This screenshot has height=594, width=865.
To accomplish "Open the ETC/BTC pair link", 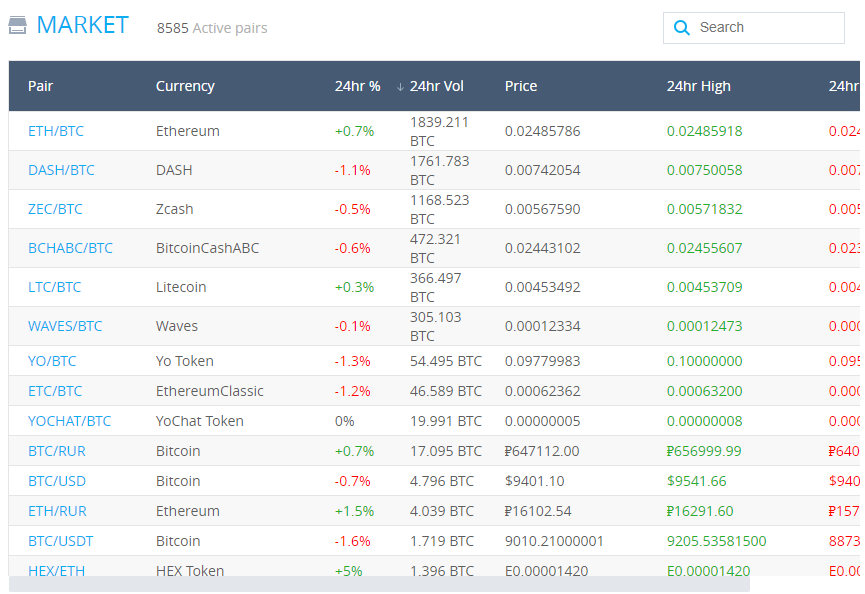I will pos(55,391).
